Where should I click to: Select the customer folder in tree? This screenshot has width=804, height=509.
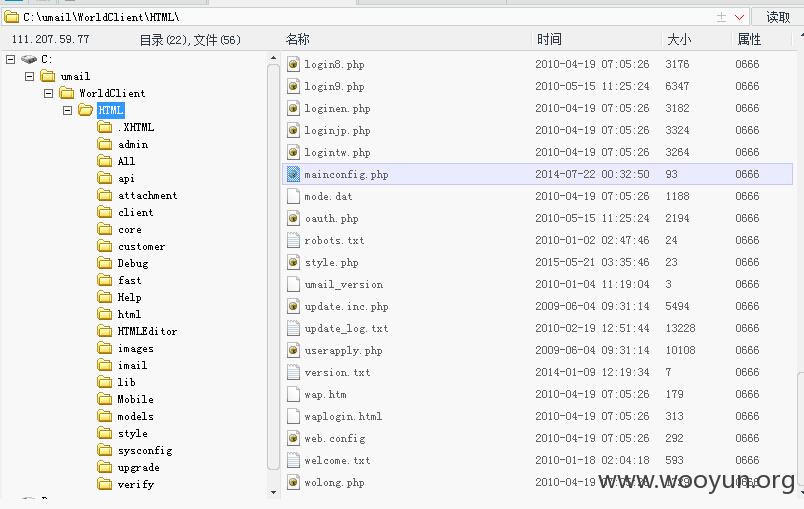(x=142, y=246)
